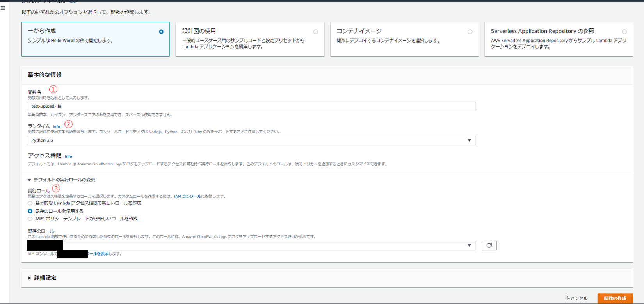Choose 既存のロールを使用する radio button
Viewport: 644px width, 304px height.
coord(30,211)
